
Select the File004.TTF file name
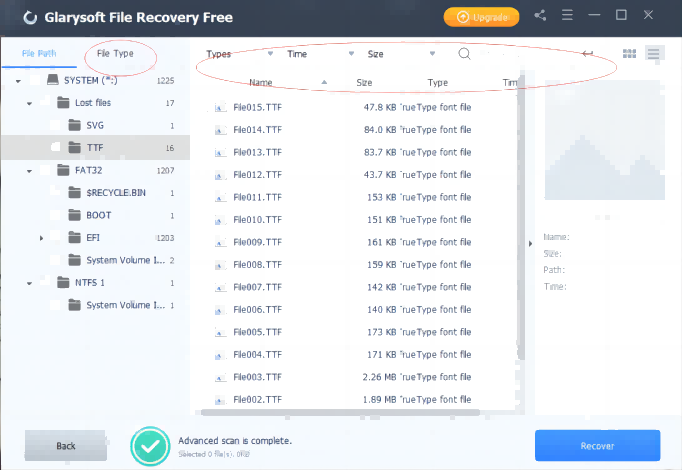point(257,355)
